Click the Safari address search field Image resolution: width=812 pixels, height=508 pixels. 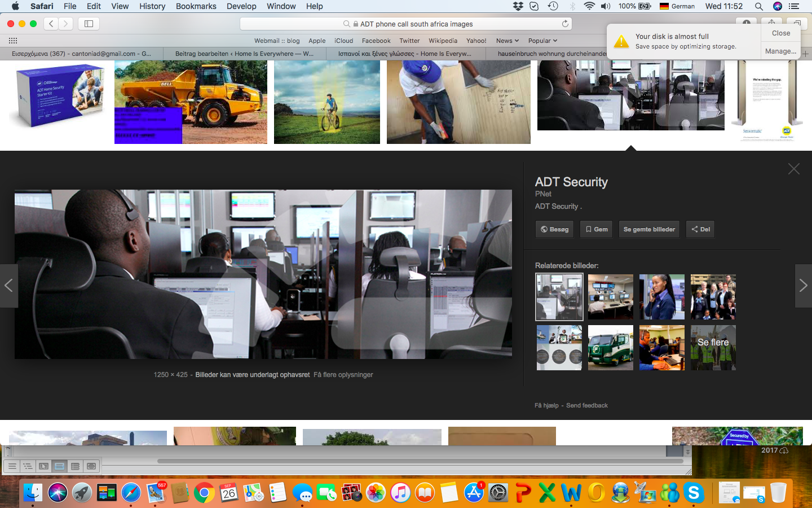406,24
